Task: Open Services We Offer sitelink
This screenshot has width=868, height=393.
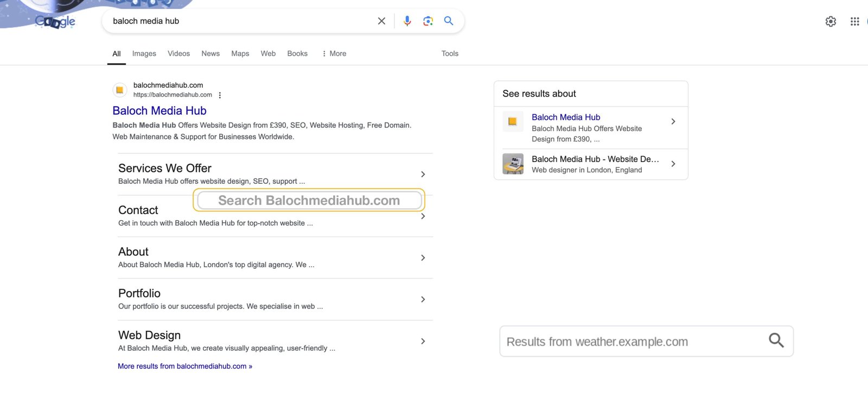Action: coord(165,168)
